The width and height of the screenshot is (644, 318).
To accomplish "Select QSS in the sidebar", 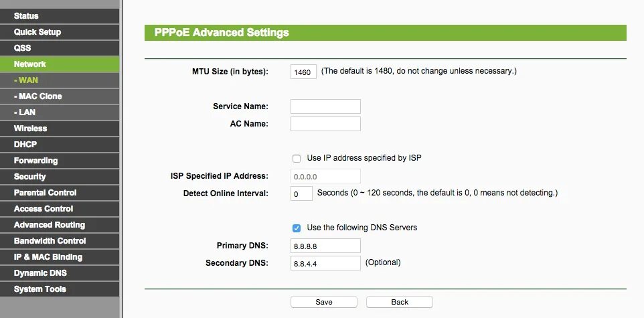I will 60,48.
